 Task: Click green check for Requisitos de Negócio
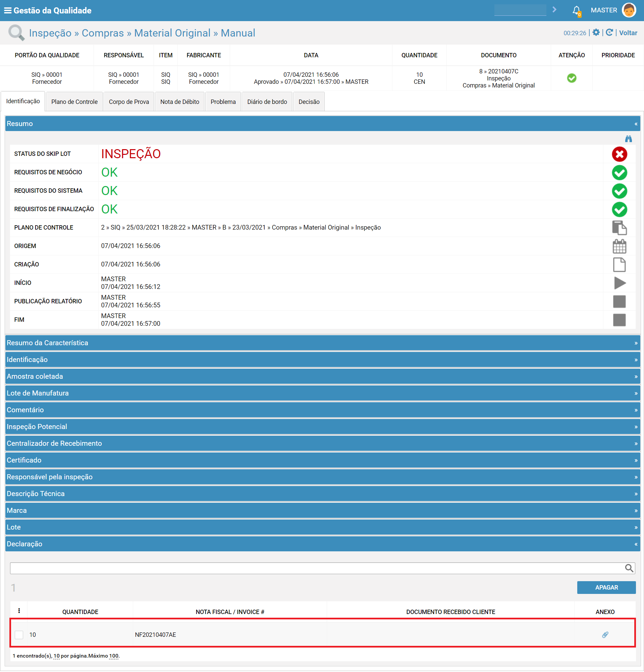point(619,173)
